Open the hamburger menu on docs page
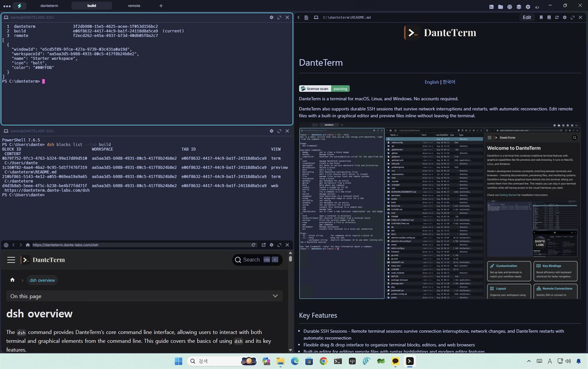This screenshot has height=369, width=588. (x=11, y=260)
